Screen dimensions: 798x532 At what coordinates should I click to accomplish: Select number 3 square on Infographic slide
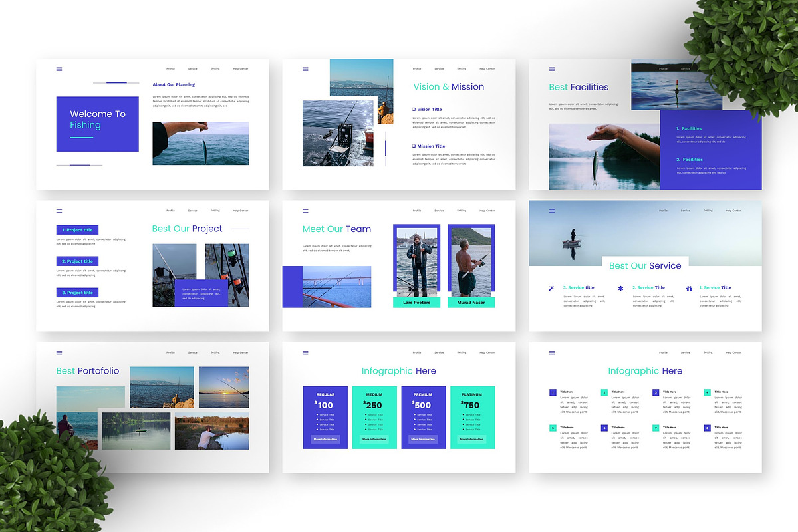point(656,392)
